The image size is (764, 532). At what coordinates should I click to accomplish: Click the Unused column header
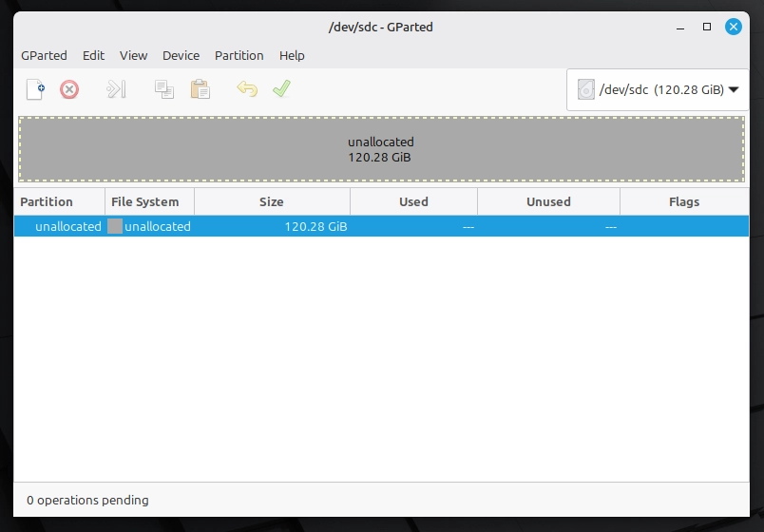click(548, 201)
